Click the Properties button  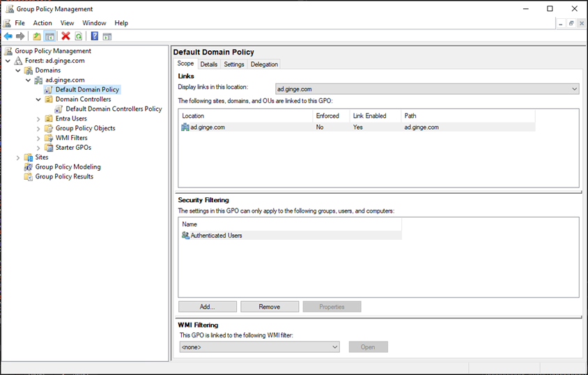(x=332, y=307)
